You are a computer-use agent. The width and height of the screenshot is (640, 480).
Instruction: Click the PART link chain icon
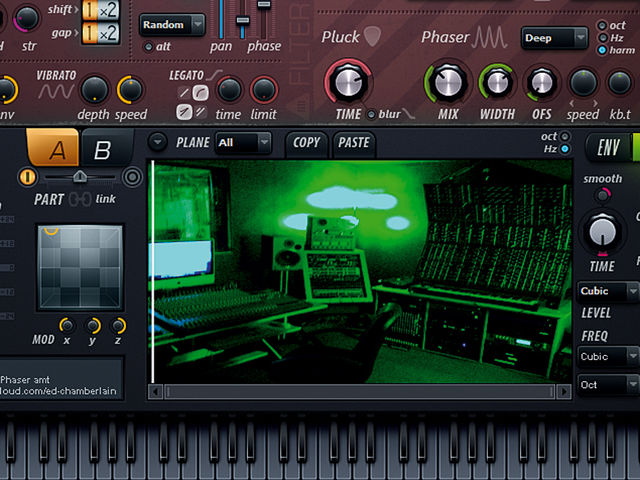[x=80, y=200]
